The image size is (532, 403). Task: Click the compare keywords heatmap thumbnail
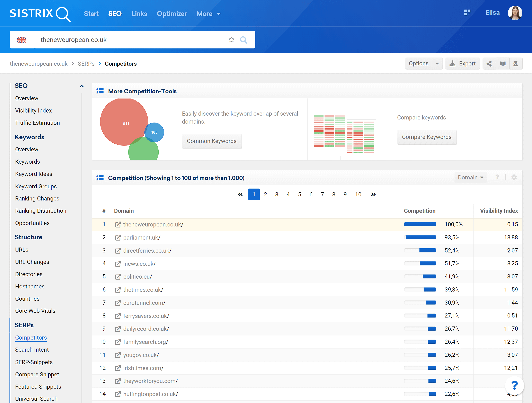coord(344,136)
